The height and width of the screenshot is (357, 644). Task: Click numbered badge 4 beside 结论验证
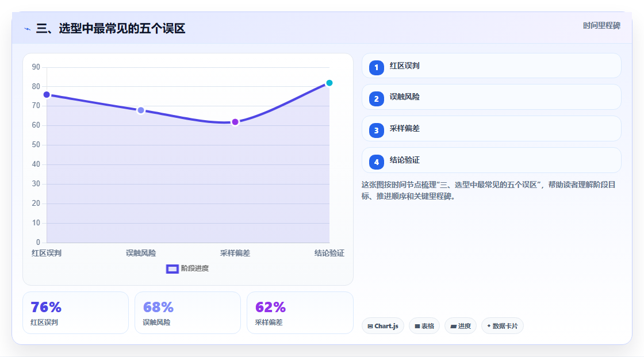[x=376, y=162]
